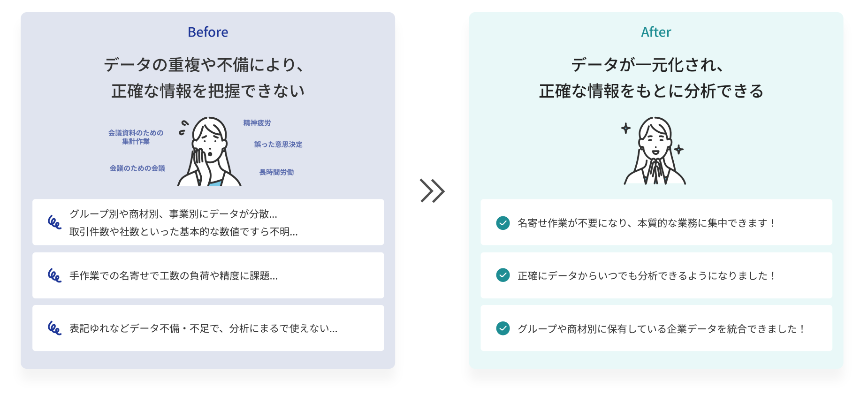Select the 表記ゆれなどデータ不備 card
The image size is (868, 396).
208,328
